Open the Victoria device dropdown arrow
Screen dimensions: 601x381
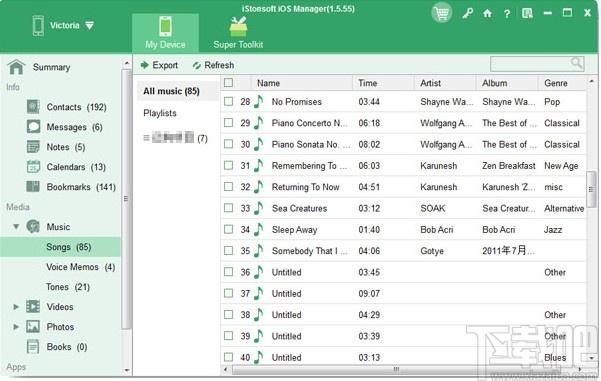(89, 26)
